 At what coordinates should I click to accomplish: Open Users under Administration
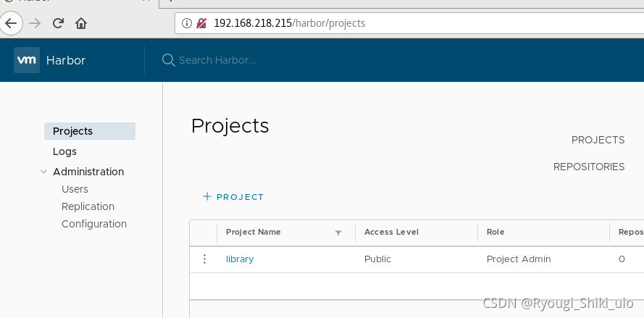(x=75, y=189)
